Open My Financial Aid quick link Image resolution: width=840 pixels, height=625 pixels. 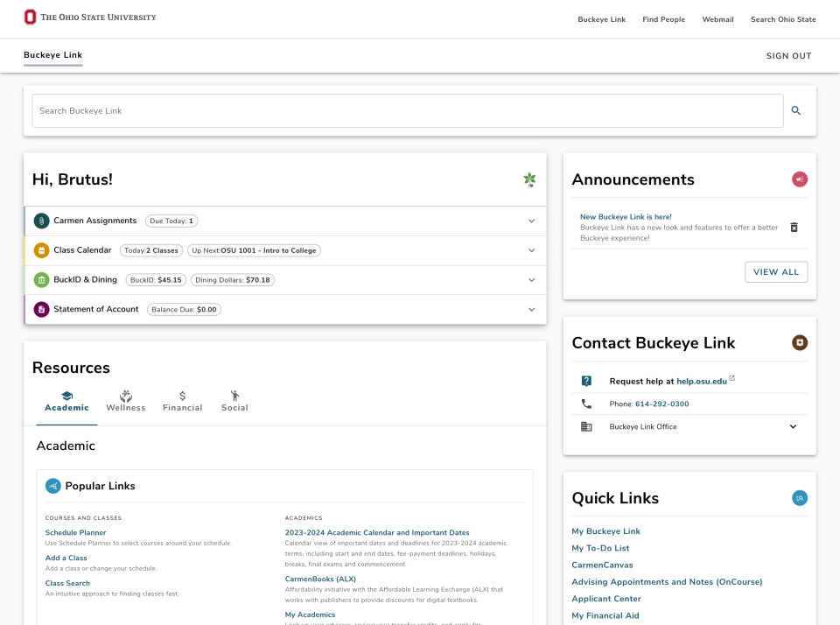tap(605, 615)
